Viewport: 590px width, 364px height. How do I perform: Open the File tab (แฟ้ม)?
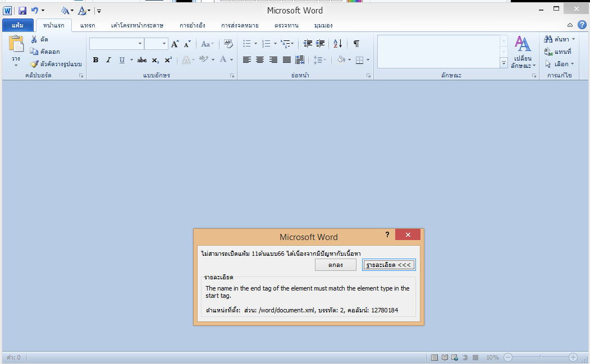[17, 25]
